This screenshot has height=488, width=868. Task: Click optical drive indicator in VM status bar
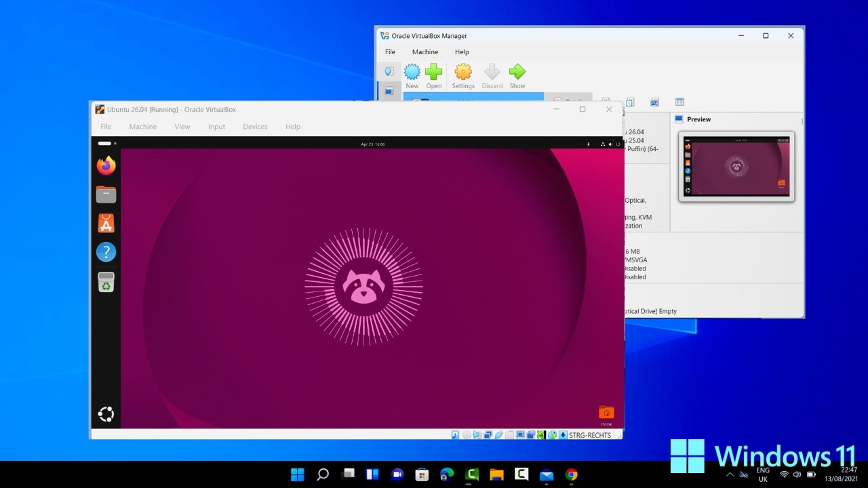pos(467,435)
